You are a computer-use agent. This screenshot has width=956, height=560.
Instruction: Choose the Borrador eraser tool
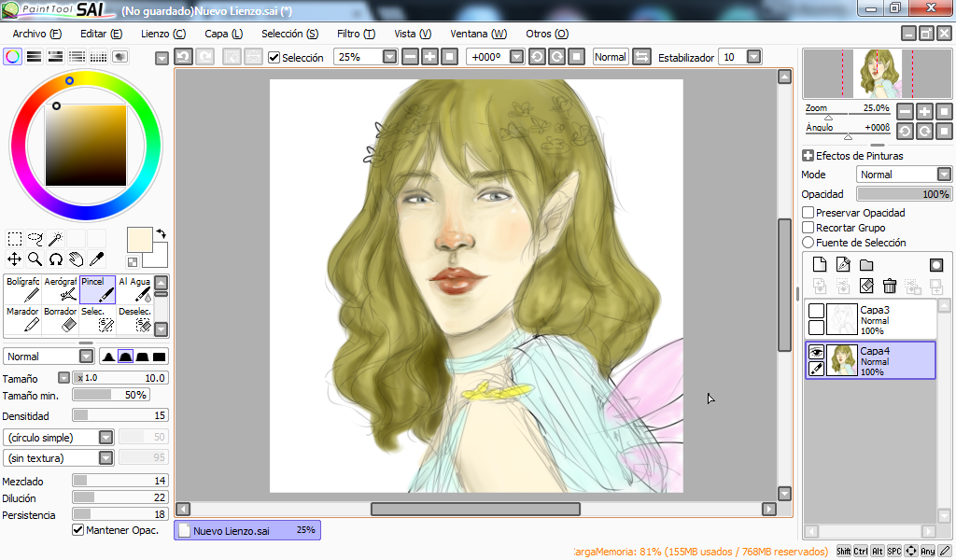coord(61,319)
